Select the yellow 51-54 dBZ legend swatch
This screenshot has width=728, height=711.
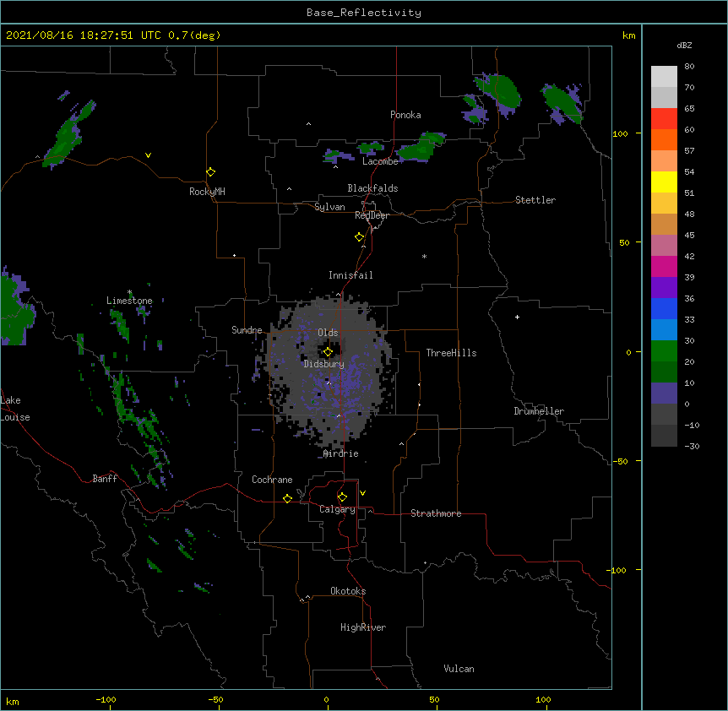click(x=664, y=182)
